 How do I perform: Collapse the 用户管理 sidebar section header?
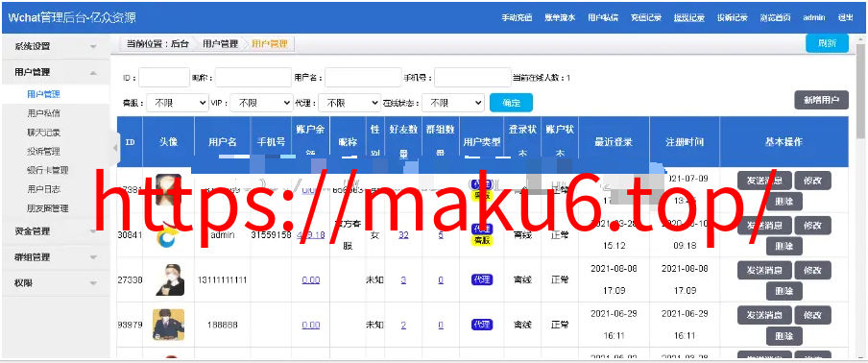[x=56, y=72]
